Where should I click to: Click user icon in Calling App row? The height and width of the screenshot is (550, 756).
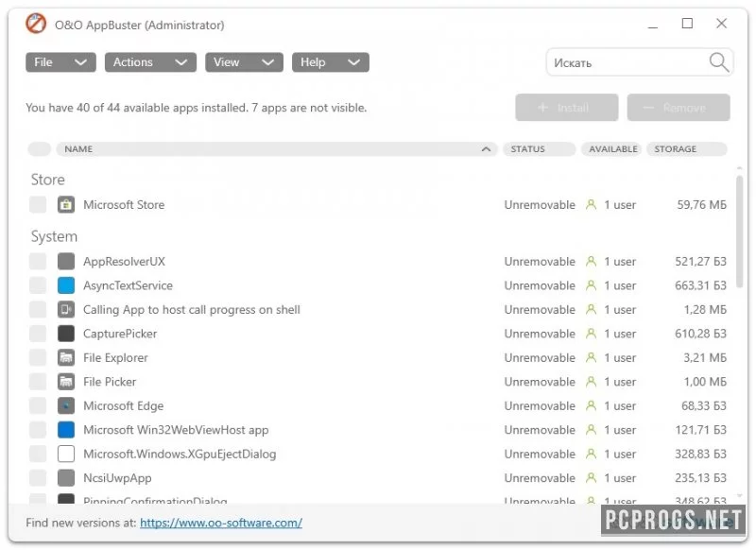click(591, 309)
